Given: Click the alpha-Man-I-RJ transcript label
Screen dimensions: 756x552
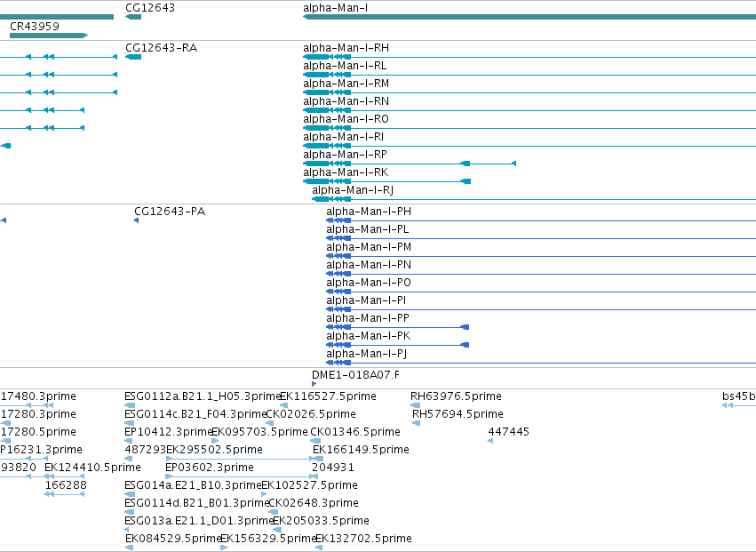Looking at the screenshot, I should click(x=353, y=190).
